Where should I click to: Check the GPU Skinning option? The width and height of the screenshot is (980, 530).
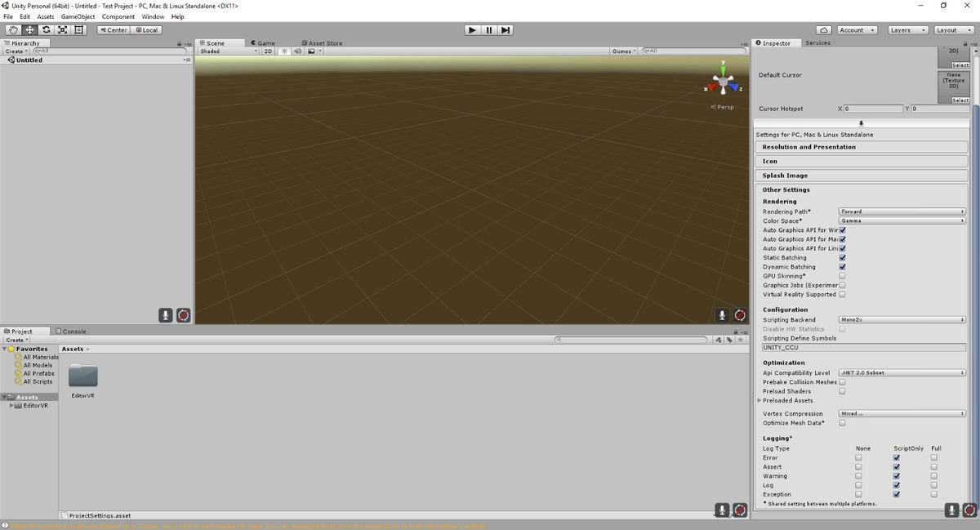pyautogui.click(x=842, y=275)
